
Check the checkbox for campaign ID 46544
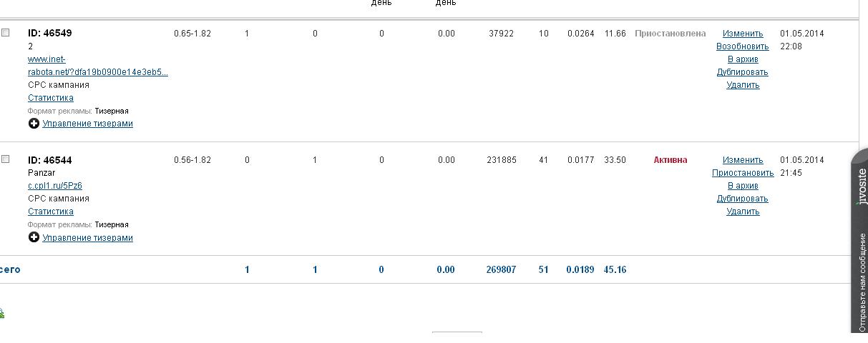click(6, 159)
